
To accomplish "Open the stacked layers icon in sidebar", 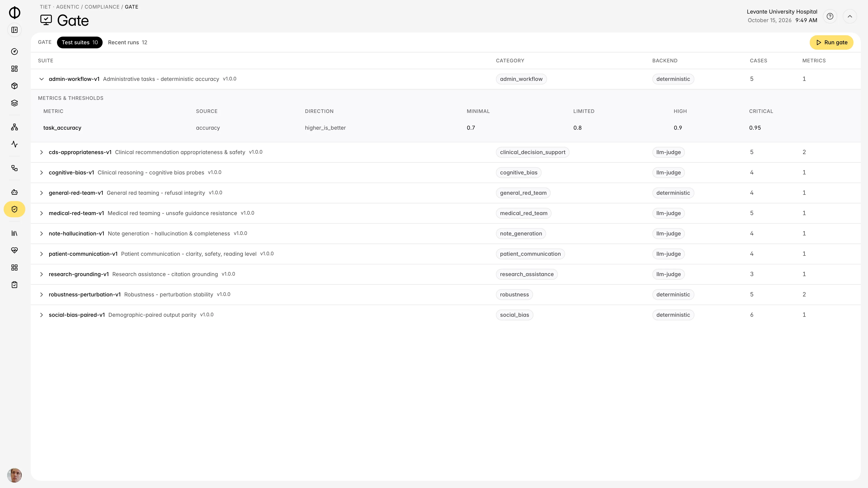I will (x=14, y=103).
